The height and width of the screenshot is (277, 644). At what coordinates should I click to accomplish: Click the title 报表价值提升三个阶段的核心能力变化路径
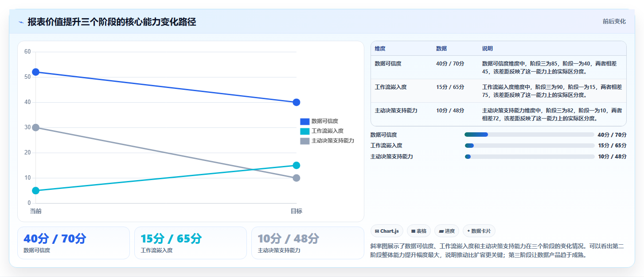112,22
